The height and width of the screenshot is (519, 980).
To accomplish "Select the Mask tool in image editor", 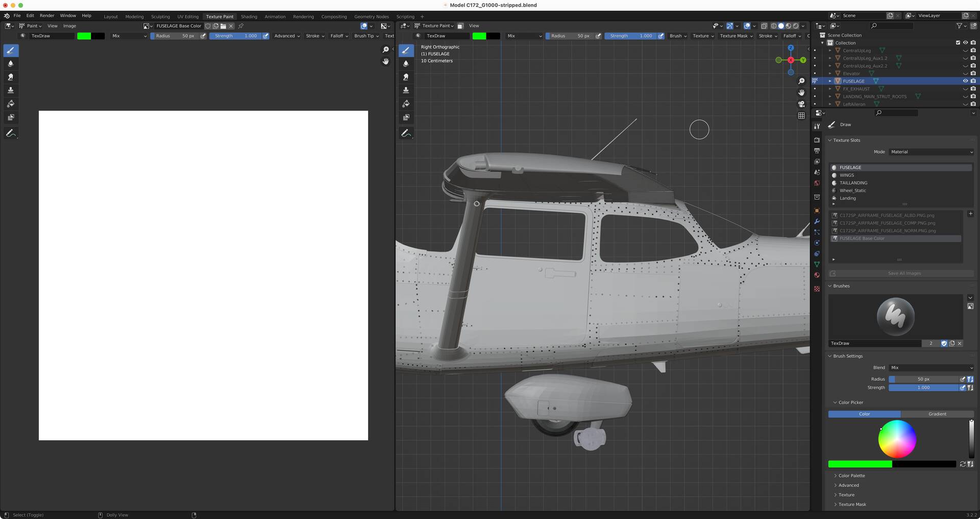I will [x=11, y=117].
